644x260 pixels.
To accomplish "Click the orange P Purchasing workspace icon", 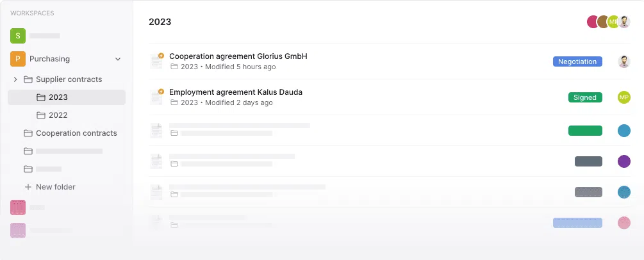I will click(17, 59).
